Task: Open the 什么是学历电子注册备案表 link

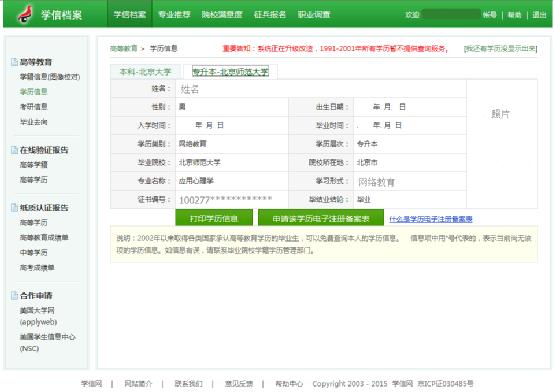Action: pyautogui.click(x=431, y=219)
